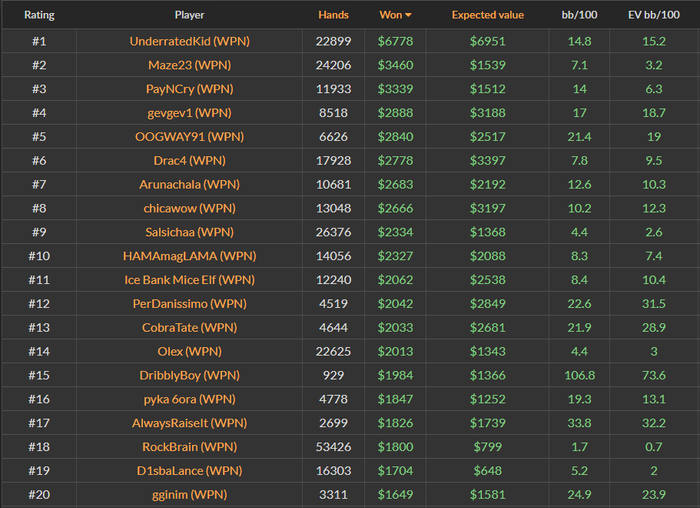Select expected value $3397

[488, 161]
